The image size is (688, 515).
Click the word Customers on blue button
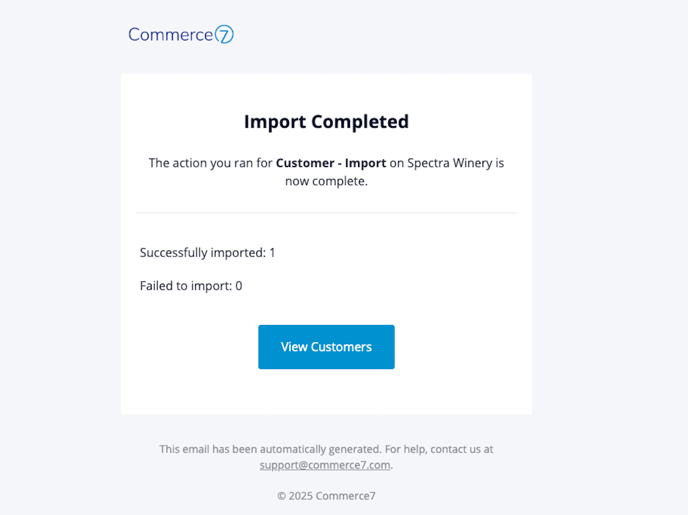pyautogui.click(x=341, y=347)
